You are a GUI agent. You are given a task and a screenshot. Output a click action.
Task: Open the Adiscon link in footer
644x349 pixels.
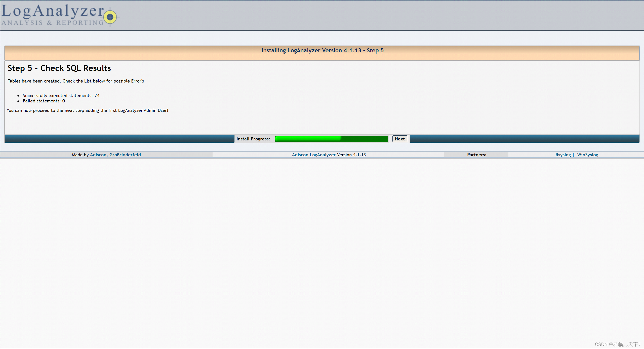[98, 155]
